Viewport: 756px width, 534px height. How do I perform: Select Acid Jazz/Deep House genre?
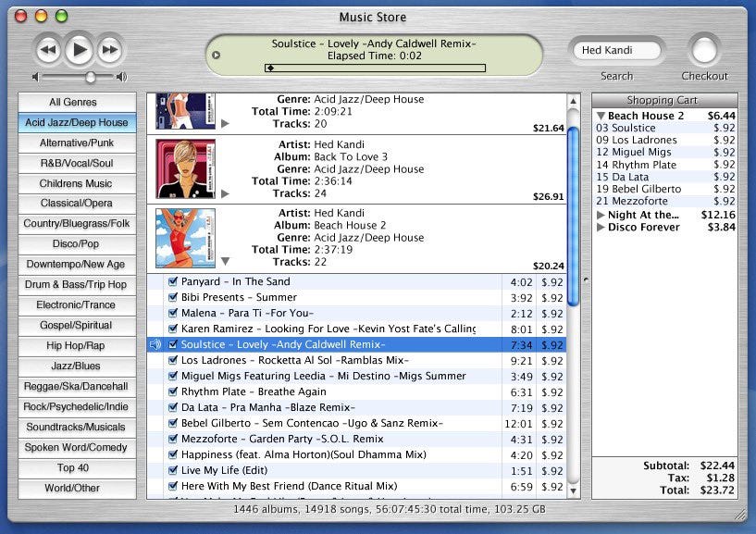tap(77, 122)
